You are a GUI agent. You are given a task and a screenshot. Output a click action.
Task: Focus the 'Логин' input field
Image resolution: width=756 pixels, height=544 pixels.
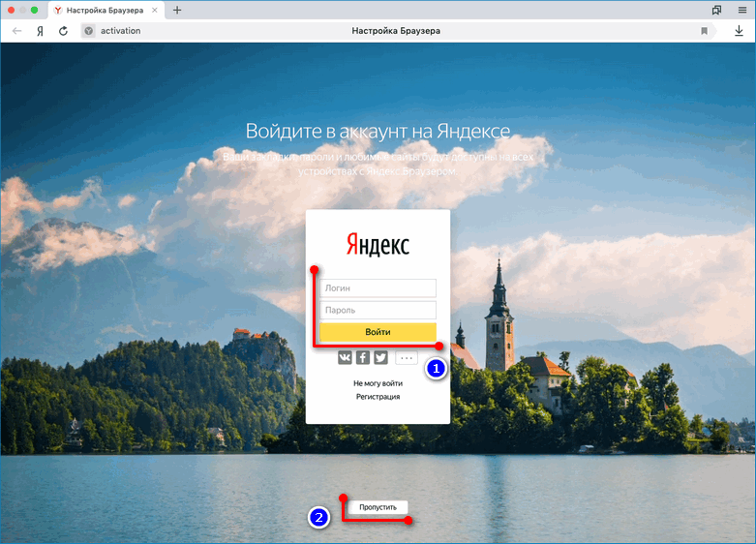pos(378,288)
